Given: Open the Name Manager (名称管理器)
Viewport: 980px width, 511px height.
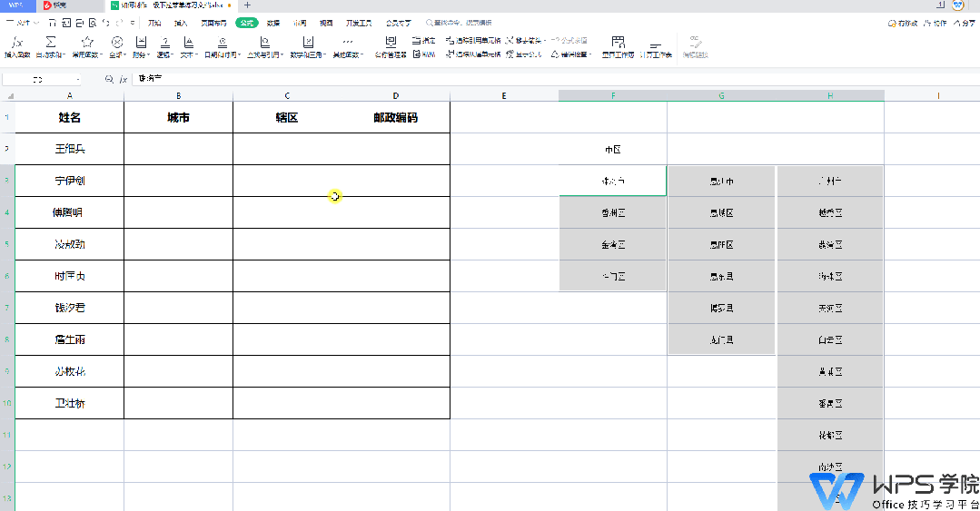Looking at the screenshot, I should [x=391, y=46].
